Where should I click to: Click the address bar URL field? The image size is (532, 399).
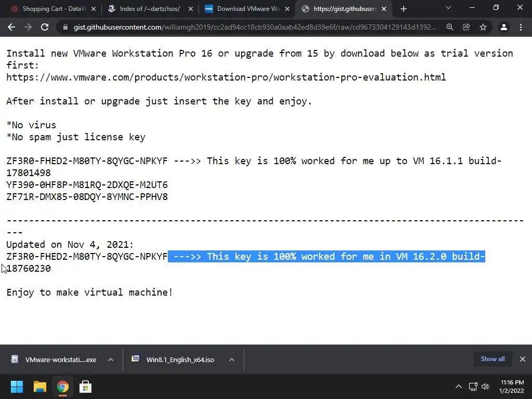point(255,27)
